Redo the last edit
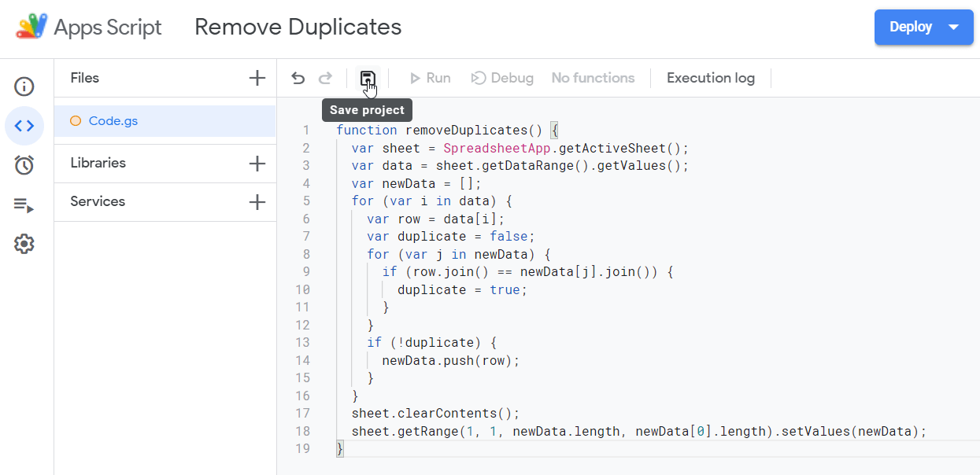 (325, 77)
